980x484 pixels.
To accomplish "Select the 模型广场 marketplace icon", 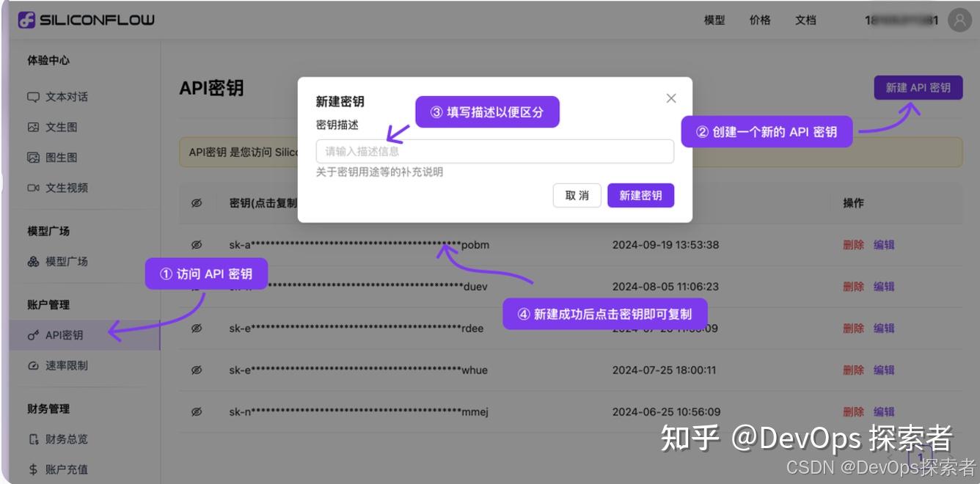I will click(x=34, y=262).
